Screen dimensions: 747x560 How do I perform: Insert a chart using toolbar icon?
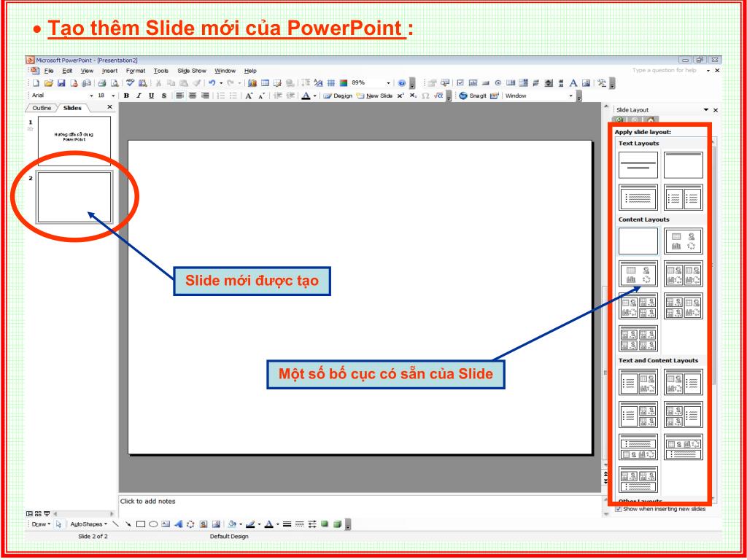(x=252, y=83)
